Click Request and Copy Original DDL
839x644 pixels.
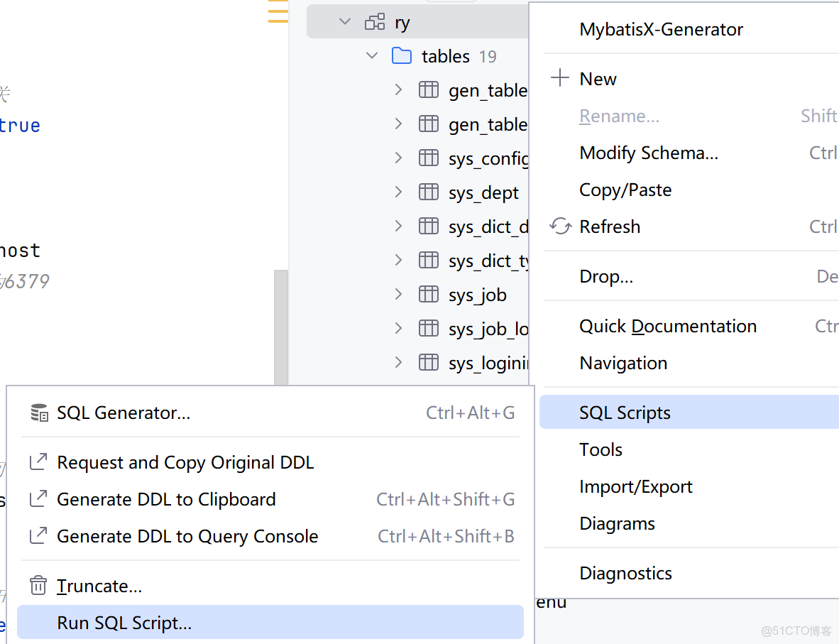click(186, 462)
